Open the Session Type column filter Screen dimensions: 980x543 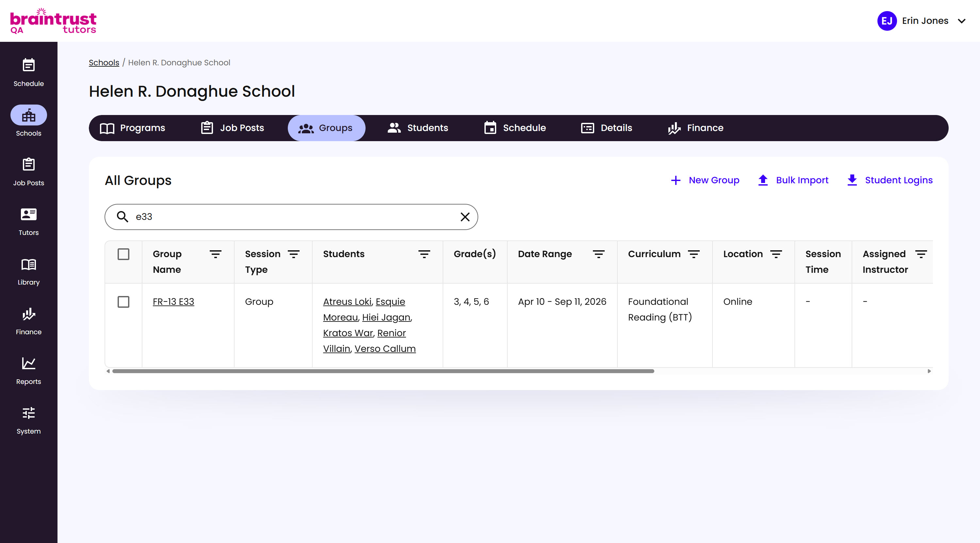click(x=293, y=254)
